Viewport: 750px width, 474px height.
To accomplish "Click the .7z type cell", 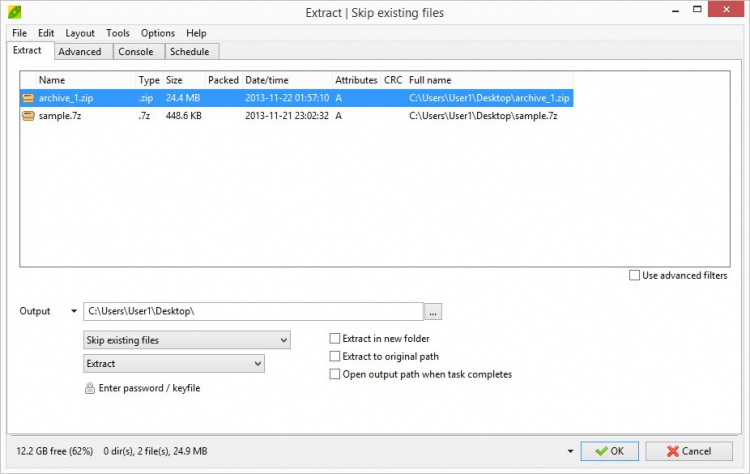I will (x=144, y=116).
